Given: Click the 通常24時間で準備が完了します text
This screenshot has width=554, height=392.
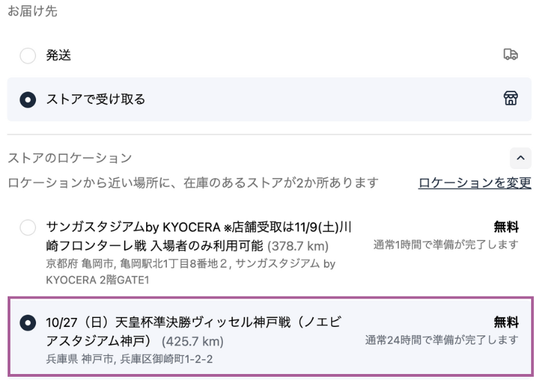Looking at the screenshot, I should pos(442,339).
